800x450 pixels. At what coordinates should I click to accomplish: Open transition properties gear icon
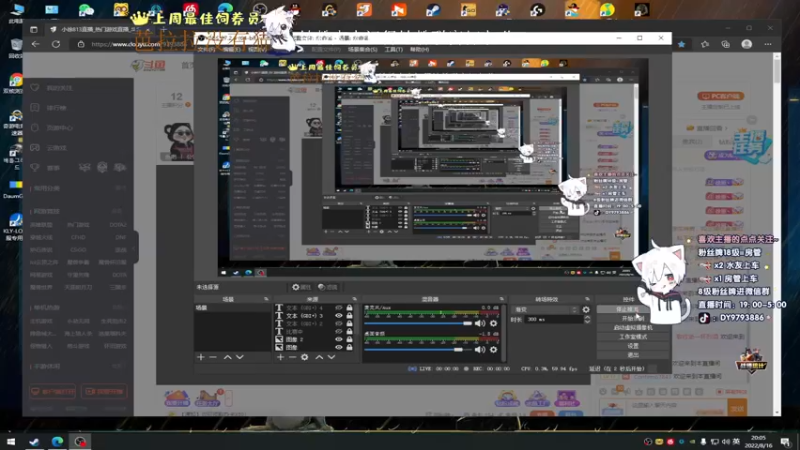pos(586,309)
